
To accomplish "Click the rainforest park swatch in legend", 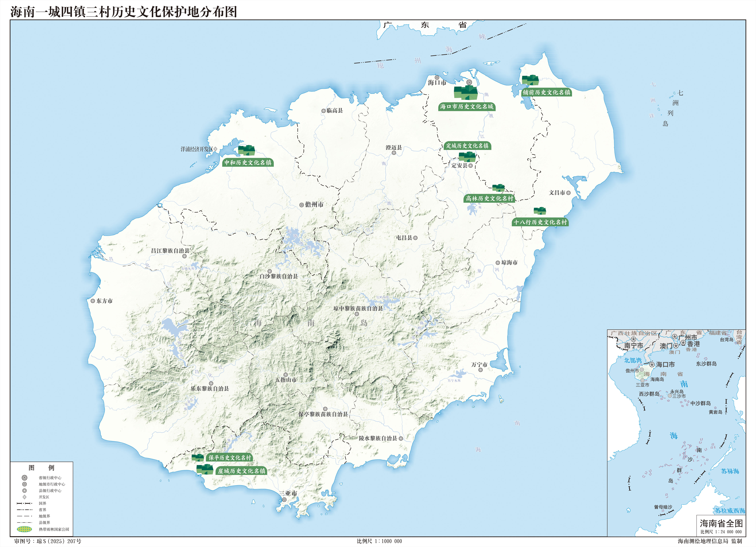I will [24, 529].
